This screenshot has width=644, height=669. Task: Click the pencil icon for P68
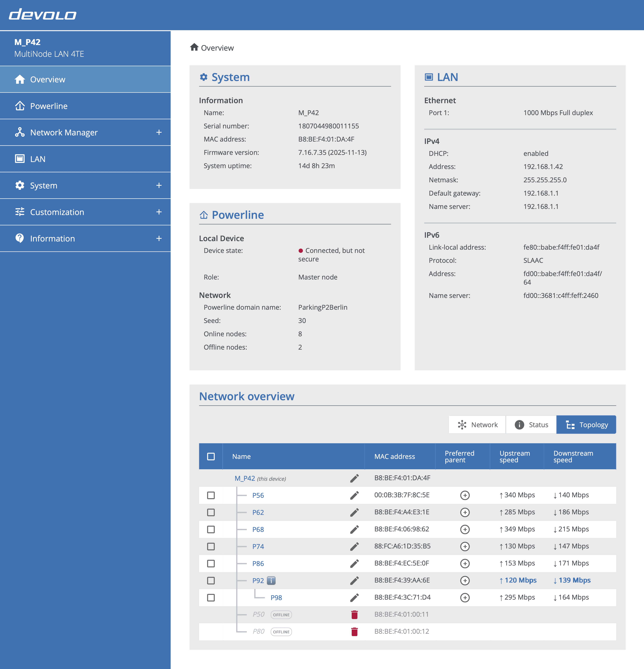354,529
